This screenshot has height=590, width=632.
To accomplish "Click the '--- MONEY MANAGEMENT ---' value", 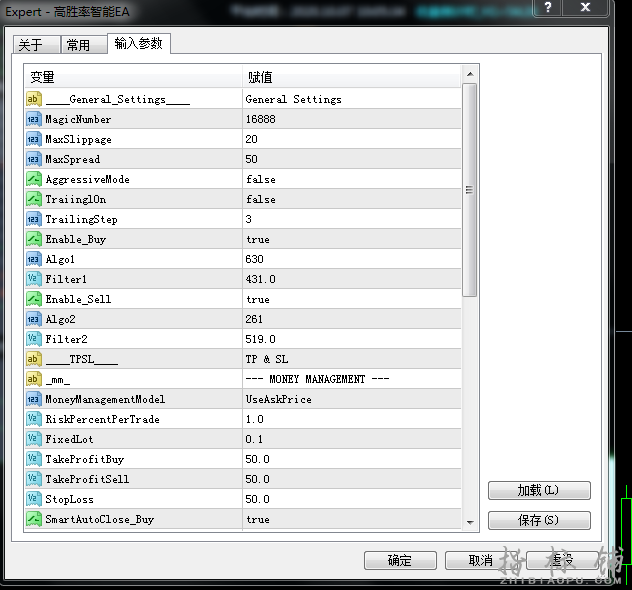I will click(x=318, y=379).
